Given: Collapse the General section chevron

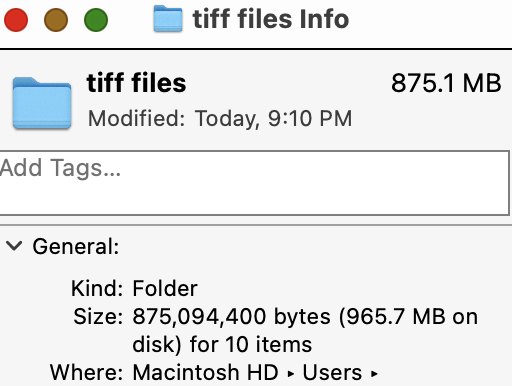Looking at the screenshot, I should click(x=14, y=246).
